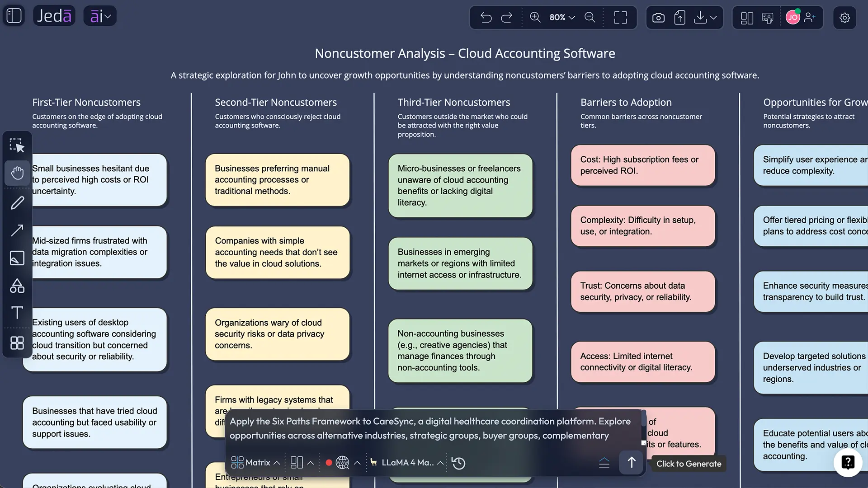This screenshot has width=868, height=488.
Task: Activate the hand pan tool
Action: coord(17,173)
